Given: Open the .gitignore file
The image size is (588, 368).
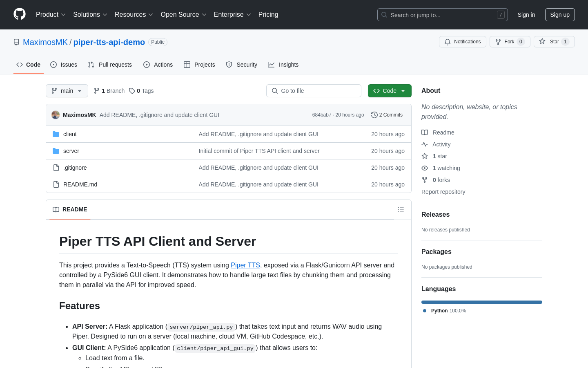Looking at the screenshot, I should click(x=75, y=168).
